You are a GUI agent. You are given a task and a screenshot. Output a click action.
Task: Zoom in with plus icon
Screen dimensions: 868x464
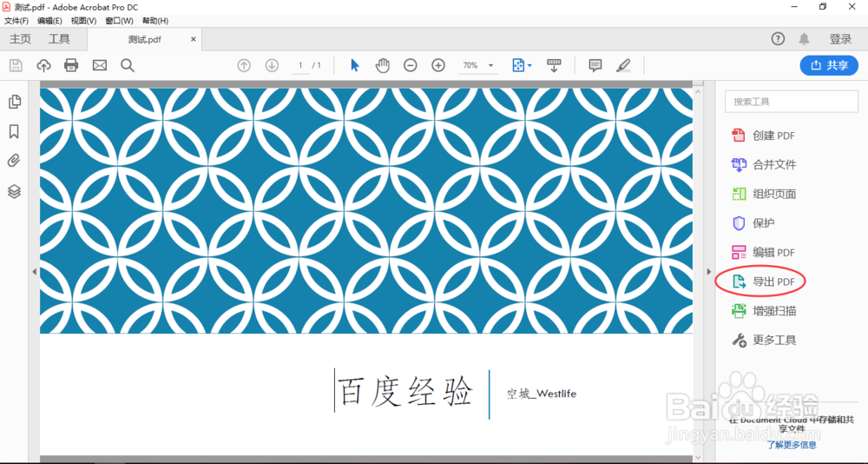pyautogui.click(x=438, y=65)
